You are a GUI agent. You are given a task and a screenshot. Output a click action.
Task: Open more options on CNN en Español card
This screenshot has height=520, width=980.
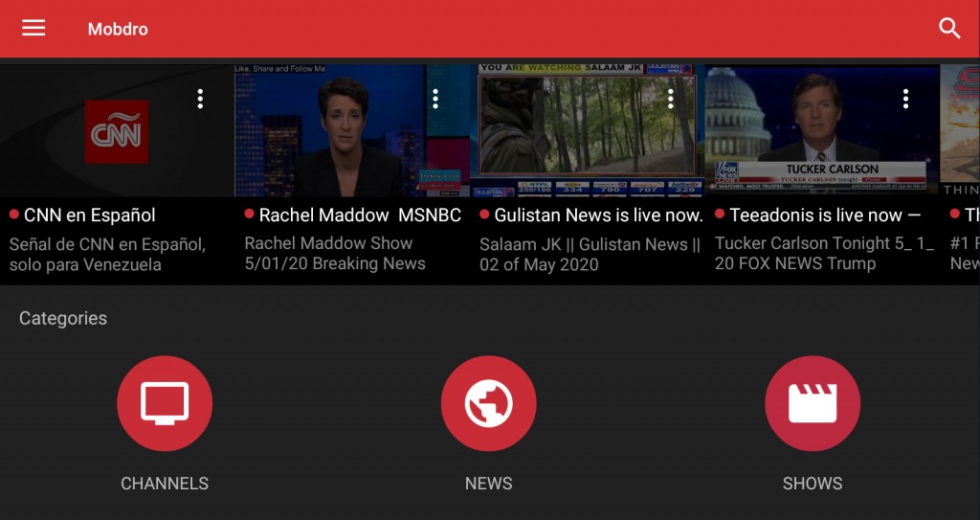[x=200, y=99]
